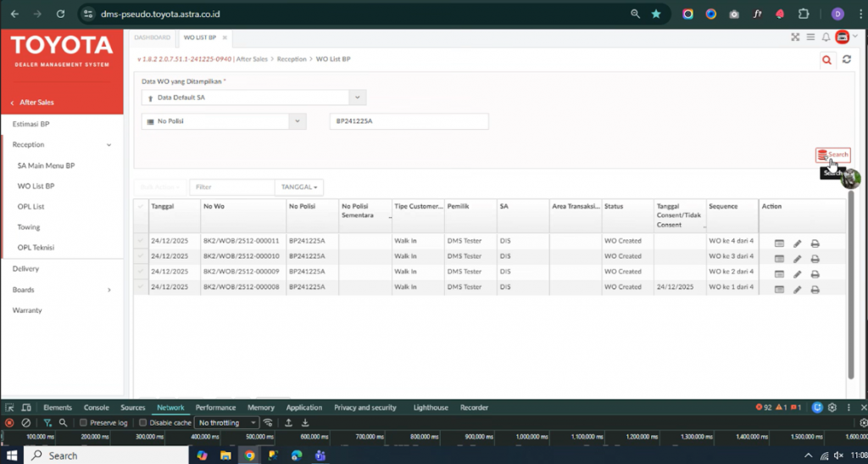Open the Console tab in DevTools
The width and height of the screenshot is (868, 464).
[96, 407]
